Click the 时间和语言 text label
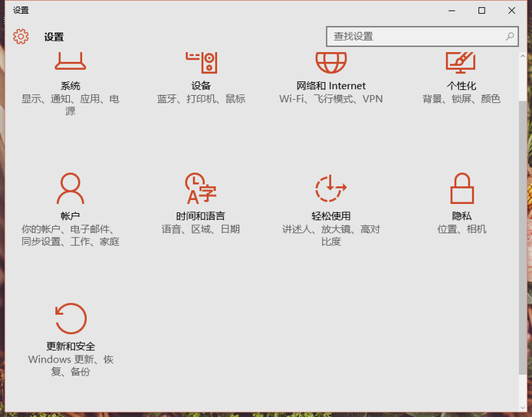Screen dimensions: 532x417 point(201,216)
